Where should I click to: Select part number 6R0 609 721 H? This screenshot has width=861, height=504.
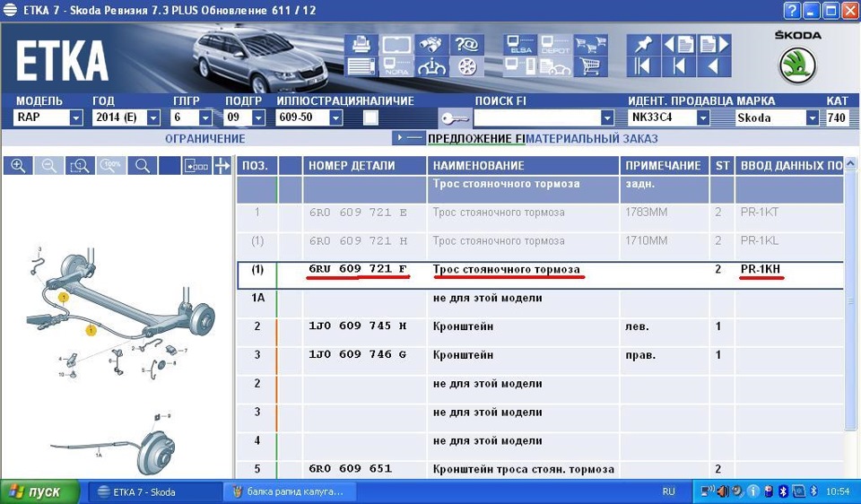point(358,241)
